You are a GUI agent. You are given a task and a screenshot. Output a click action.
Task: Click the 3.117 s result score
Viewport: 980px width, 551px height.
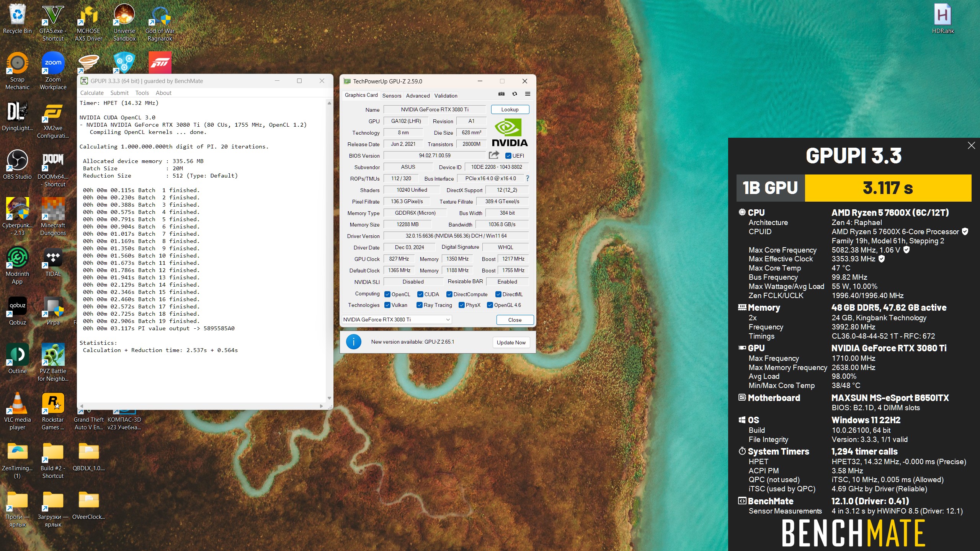click(x=888, y=188)
